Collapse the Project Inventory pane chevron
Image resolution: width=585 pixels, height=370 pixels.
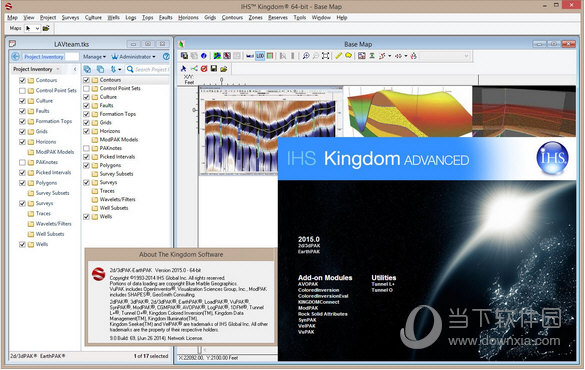pos(75,69)
